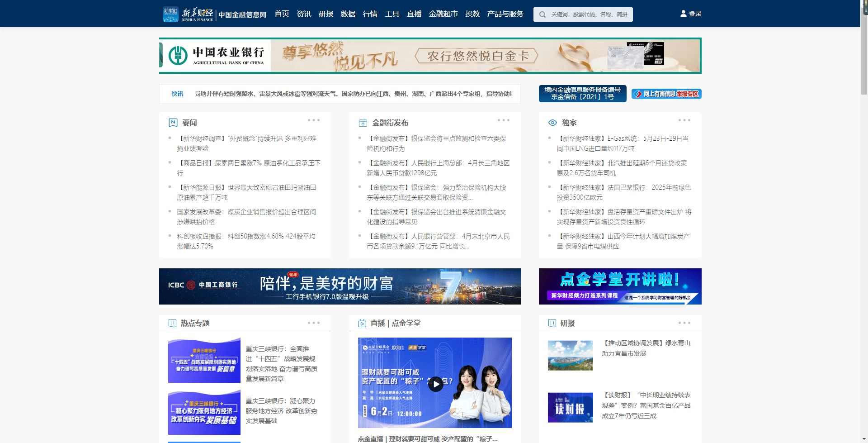This screenshot has height=443, width=868.
Task: Open the 行情 navigation menu
Action: (370, 14)
